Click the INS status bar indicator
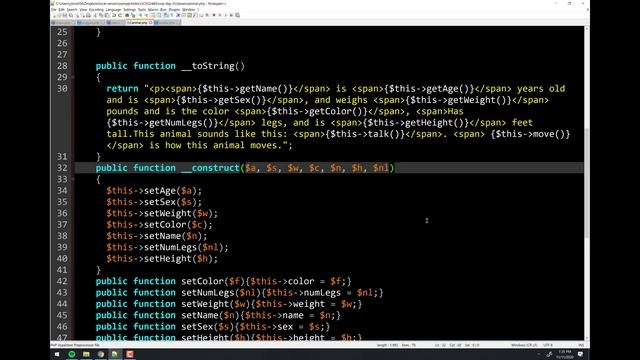640x360 pixels. 581,345
